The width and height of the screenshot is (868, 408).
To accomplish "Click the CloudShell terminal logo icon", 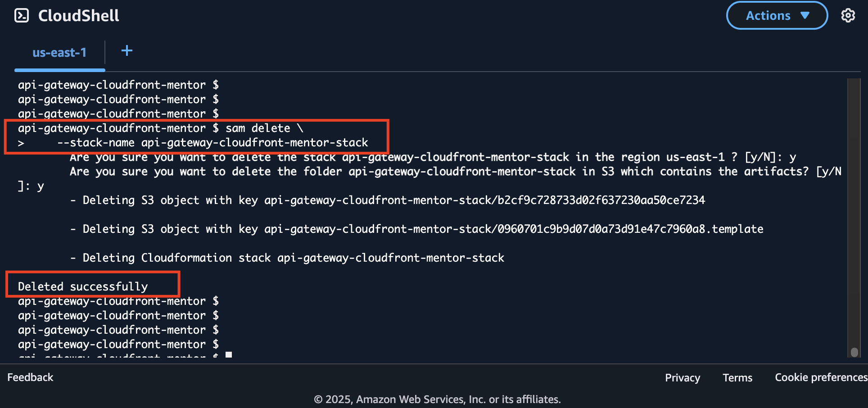I will pyautogui.click(x=21, y=16).
